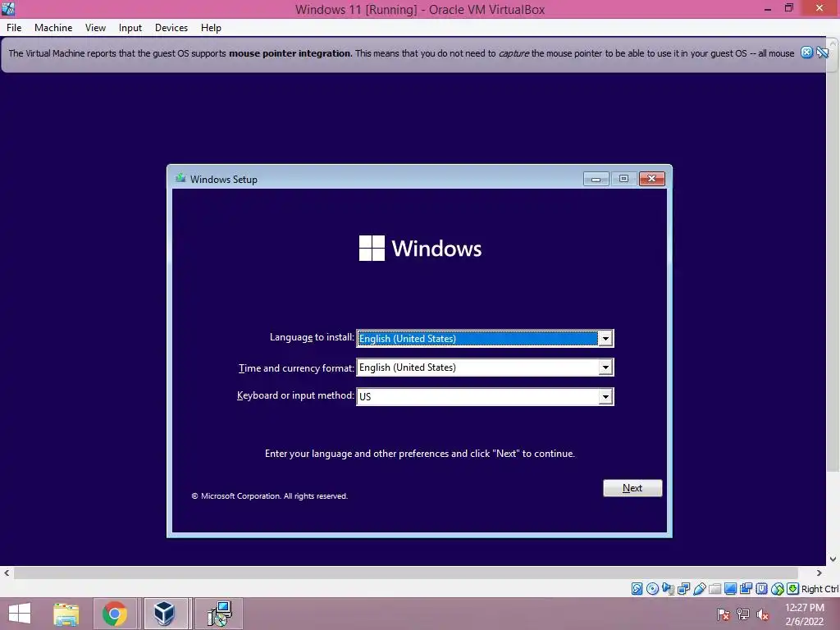Image resolution: width=840 pixels, height=630 pixels.
Task: Maximize the Windows Setup dialog
Action: pyautogui.click(x=623, y=179)
